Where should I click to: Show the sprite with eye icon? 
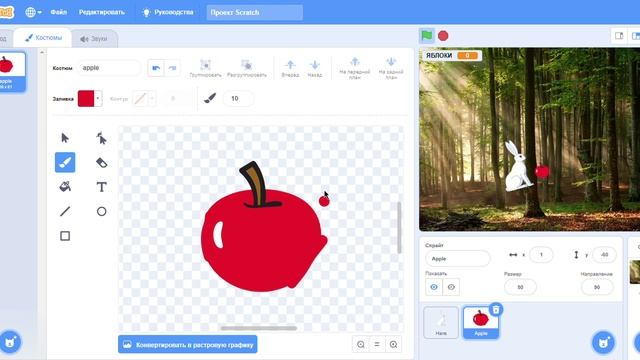click(x=434, y=287)
